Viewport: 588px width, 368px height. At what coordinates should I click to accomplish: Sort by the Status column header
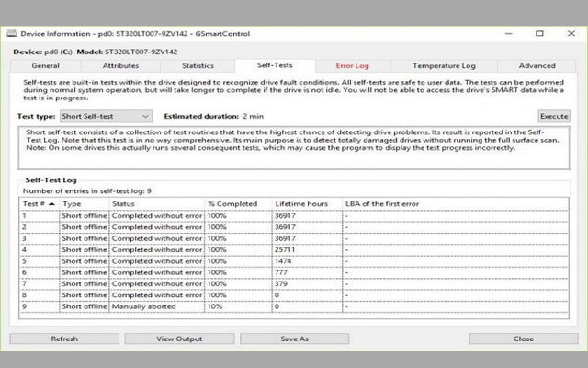tap(157, 204)
